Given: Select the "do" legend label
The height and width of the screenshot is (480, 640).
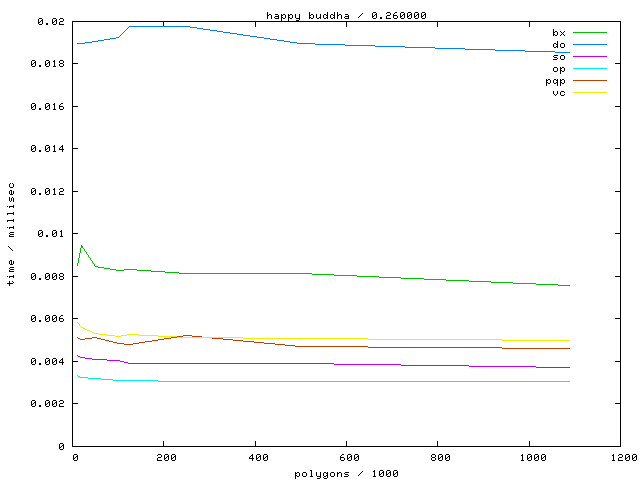Looking at the screenshot, I should 558,45.
